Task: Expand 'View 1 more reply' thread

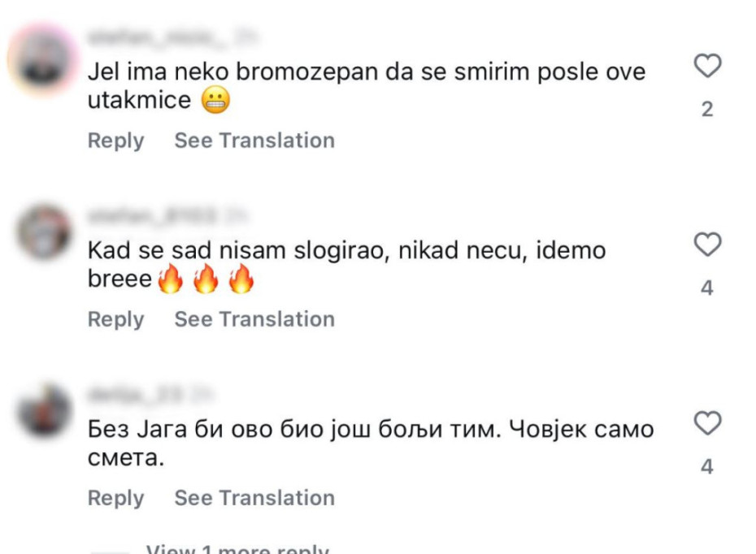Action: (237, 548)
